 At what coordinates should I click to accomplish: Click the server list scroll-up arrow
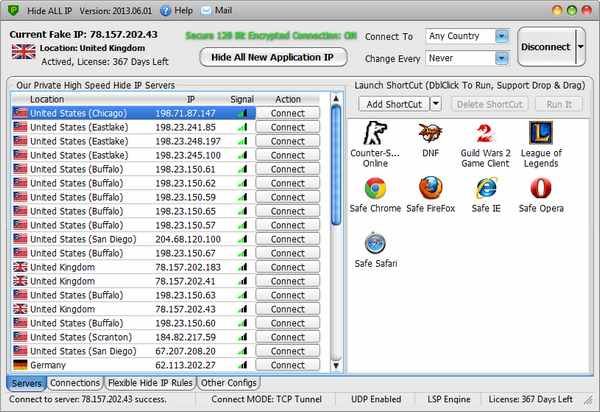pos(336,99)
